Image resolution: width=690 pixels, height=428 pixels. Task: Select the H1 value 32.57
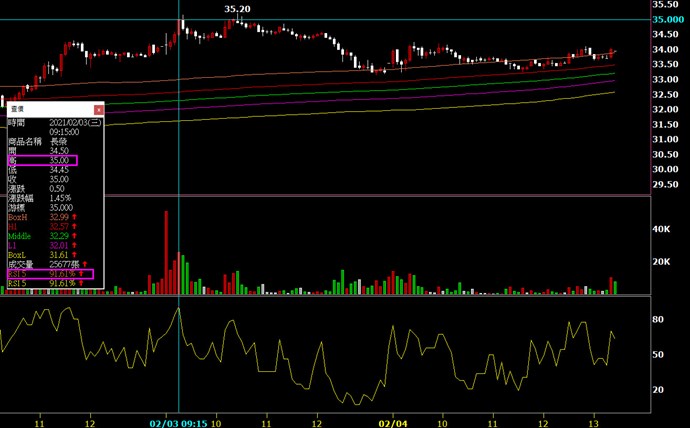(x=59, y=227)
